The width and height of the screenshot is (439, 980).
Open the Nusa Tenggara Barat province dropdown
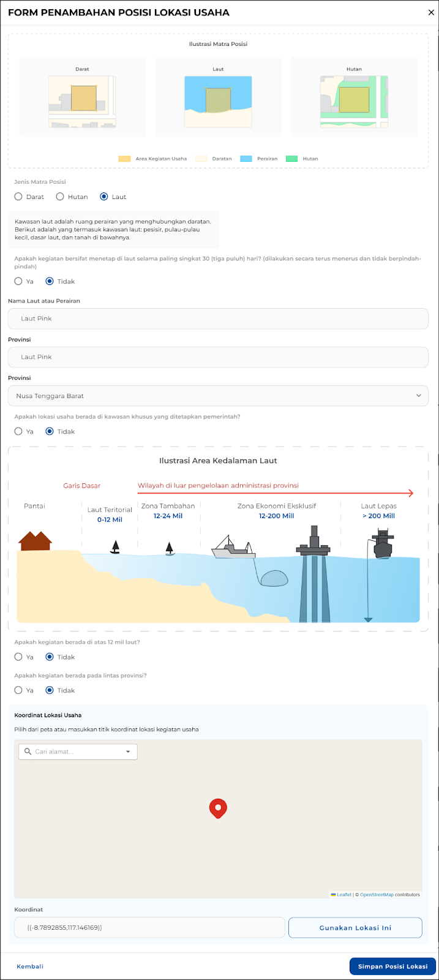[218, 396]
